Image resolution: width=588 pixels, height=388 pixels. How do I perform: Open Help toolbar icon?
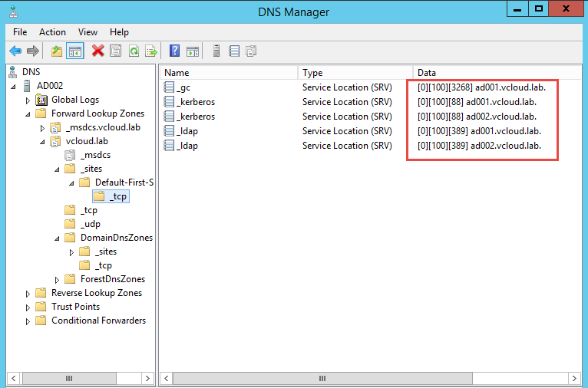point(174,51)
